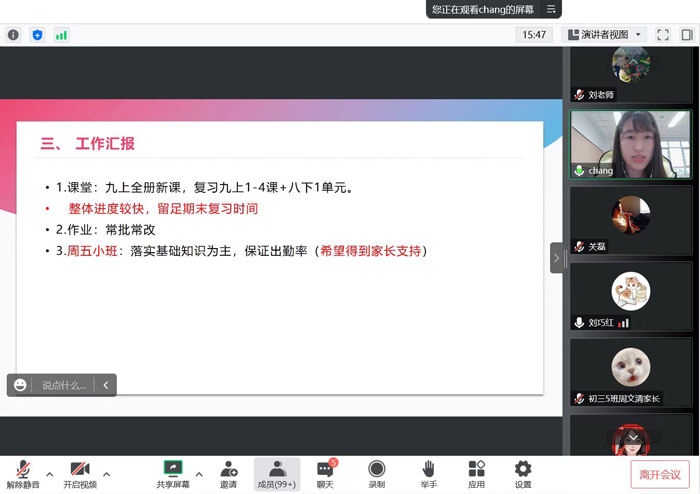Click the muted mic icon beside 关磊

tap(579, 246)
